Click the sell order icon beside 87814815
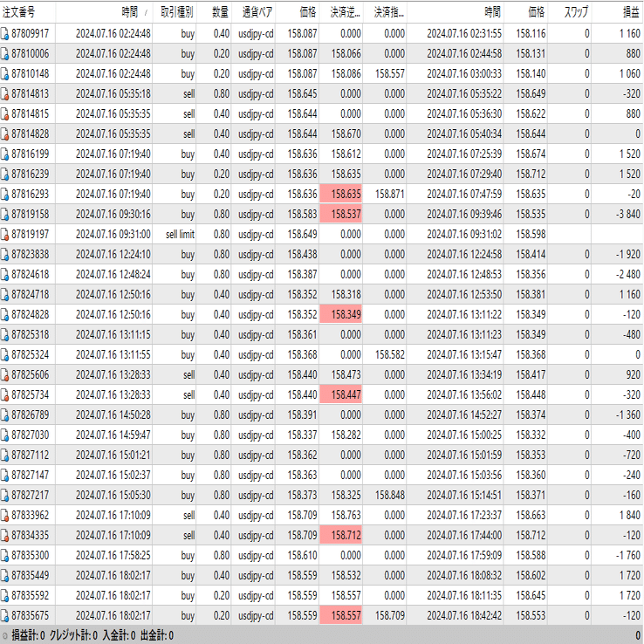Screen dimensions: 644x644 (4, 114)
